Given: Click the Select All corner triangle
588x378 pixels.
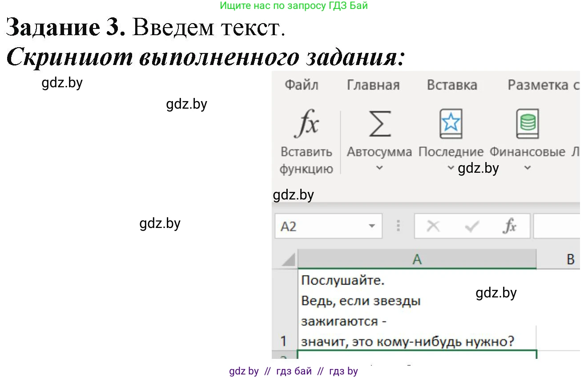Looking at the screenshot, I should pos(288,260).
